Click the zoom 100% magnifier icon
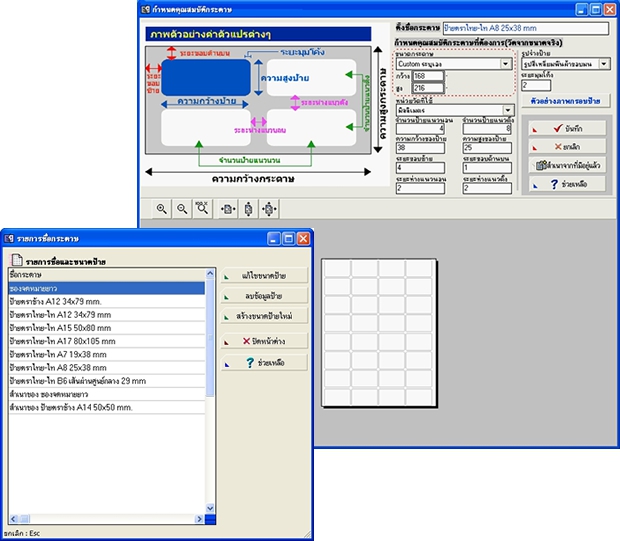Viewport: 620px width, 541px height. [202, 208]
